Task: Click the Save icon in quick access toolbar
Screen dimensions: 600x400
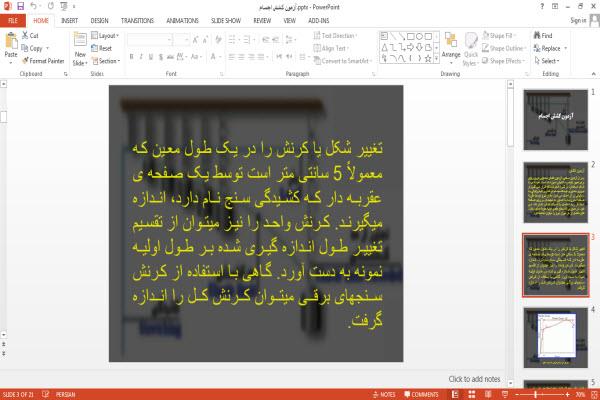Action: tap(20, 6)
